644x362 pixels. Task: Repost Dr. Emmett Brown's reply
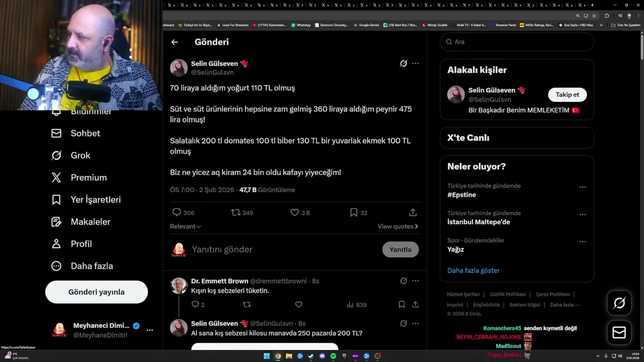tap(247, 305)
